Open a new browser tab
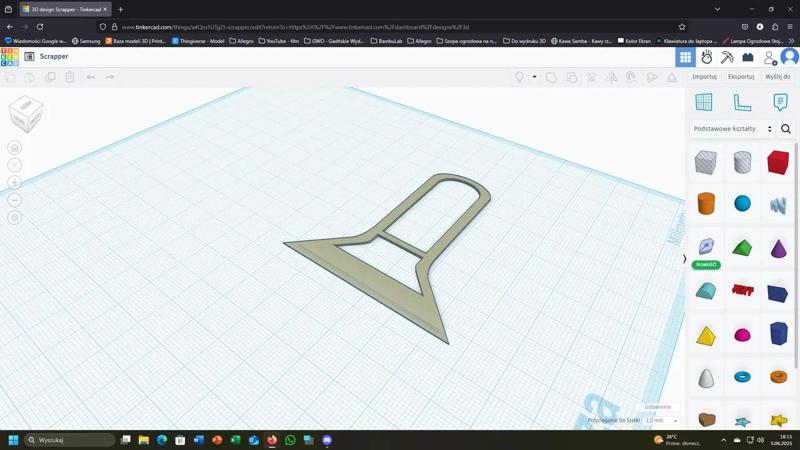 tap(120, 9)
